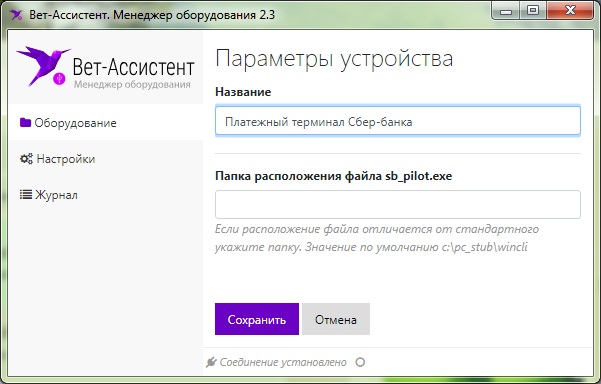This screenshot has width=601, height=384.
Task: Click the Менеджер оборудования subtitle text
Action: (x=132, y=84)
